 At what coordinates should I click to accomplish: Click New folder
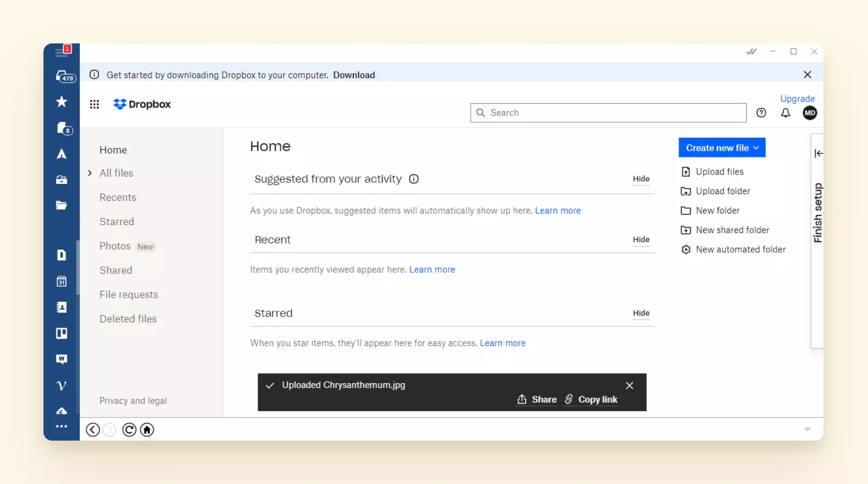(710, 211)
